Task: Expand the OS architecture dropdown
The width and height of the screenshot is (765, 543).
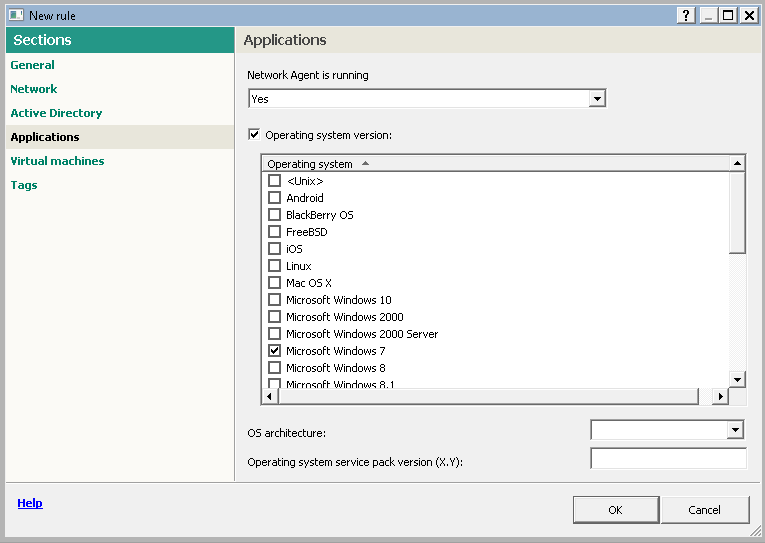Action: 735,430
